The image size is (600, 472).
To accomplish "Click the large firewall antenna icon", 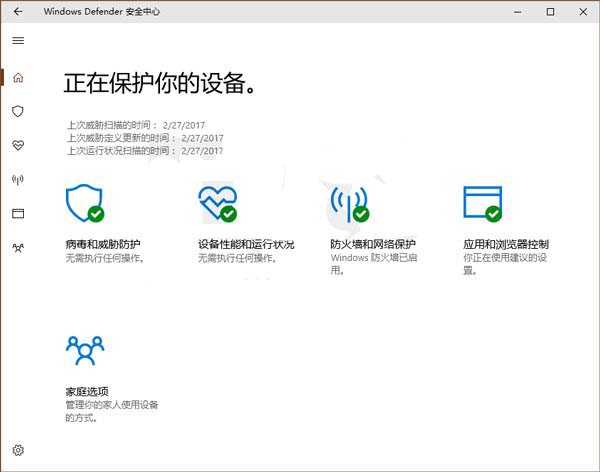I will click(x=350, y=204).
